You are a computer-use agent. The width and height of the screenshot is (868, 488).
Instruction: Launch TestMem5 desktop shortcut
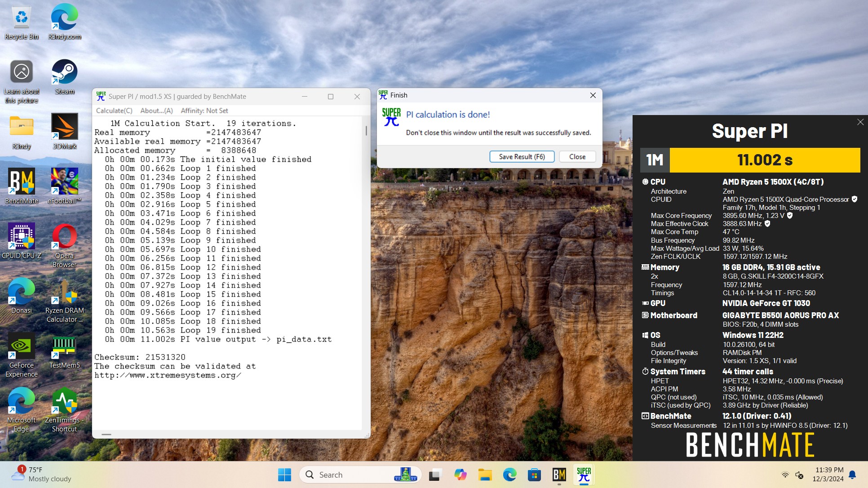(64, 351)
